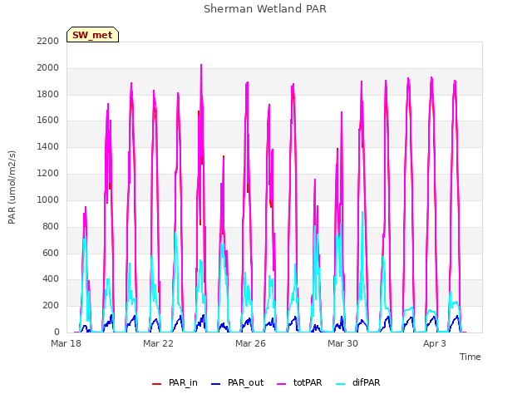Click the PAR_out blue legend swatch
532x399 pixels.
pyautogui.click(x=216, y=383)
